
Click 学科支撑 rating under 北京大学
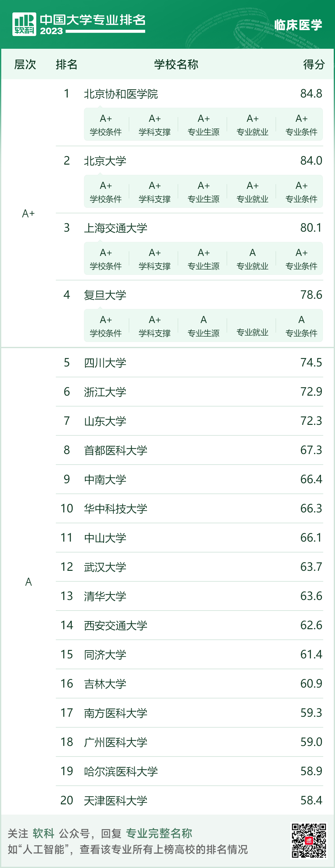(154, 192)
